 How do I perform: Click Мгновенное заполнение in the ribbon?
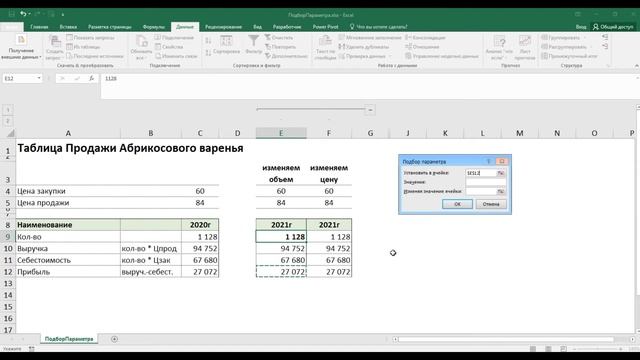pos(370,38)
